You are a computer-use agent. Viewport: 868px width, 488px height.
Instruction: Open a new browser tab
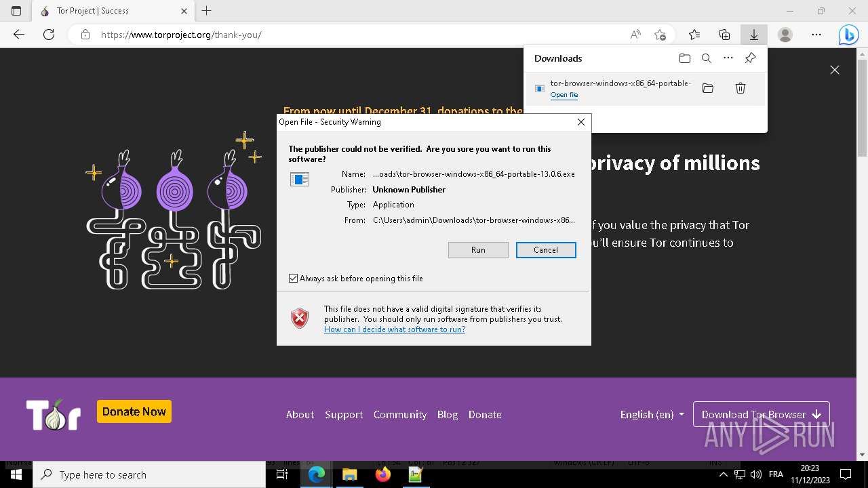[x=207, y=11]
